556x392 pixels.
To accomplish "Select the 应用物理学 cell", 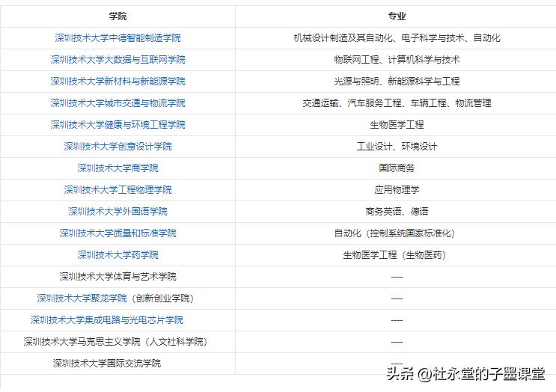I will pos(397,189).
